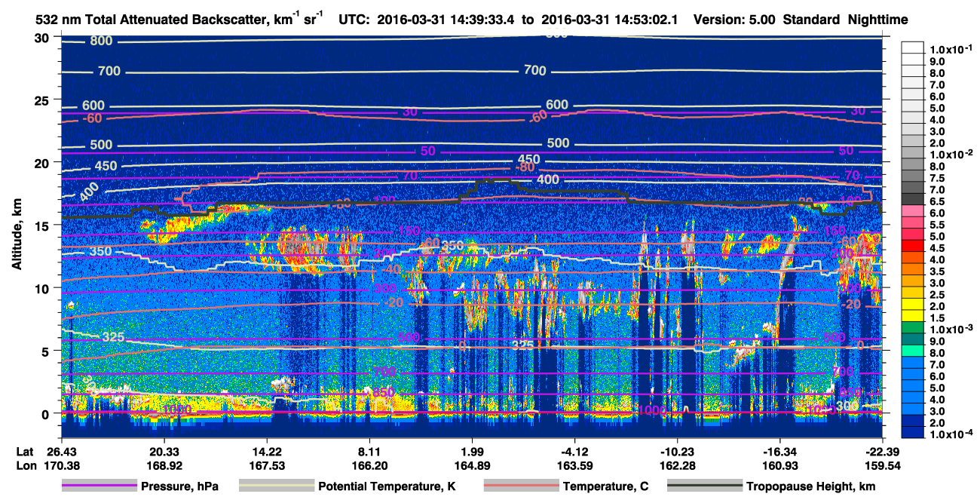980x503 pixels.
Task: Click the latitude value 1.99
Action: (472, 451)
